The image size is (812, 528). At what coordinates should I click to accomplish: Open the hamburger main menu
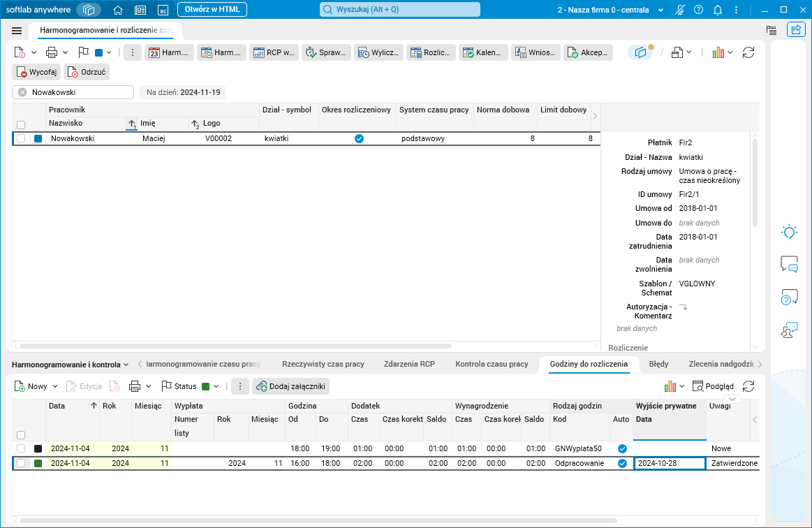tap(17, 31)
